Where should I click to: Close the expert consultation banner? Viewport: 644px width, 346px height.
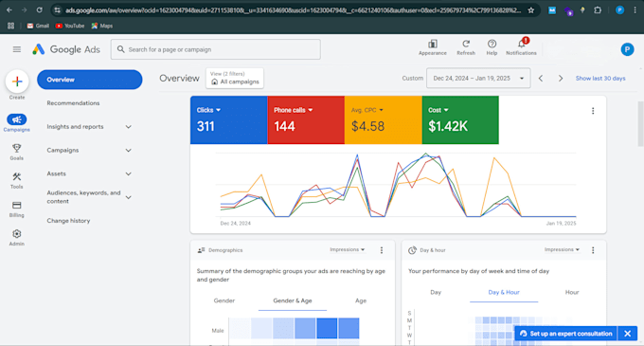628,334
